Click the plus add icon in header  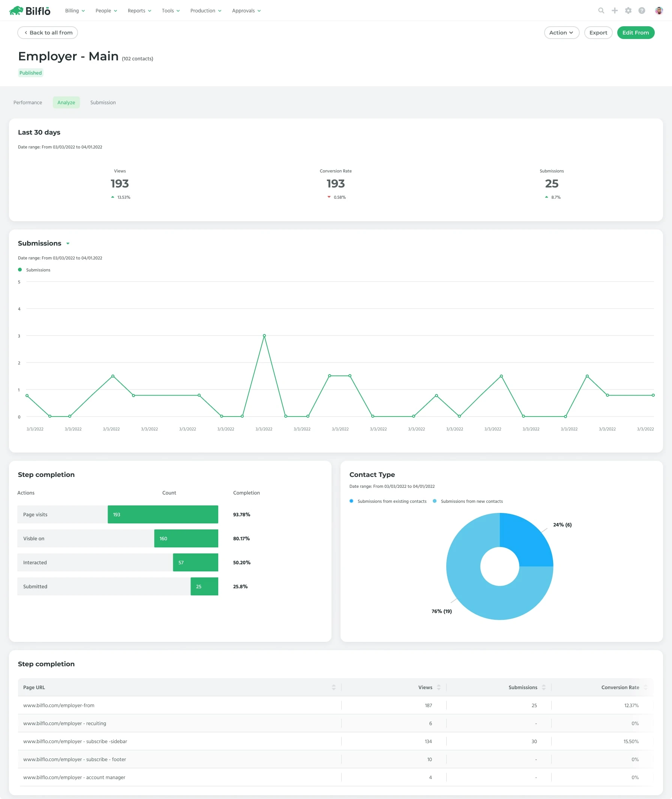click(615, 10)
